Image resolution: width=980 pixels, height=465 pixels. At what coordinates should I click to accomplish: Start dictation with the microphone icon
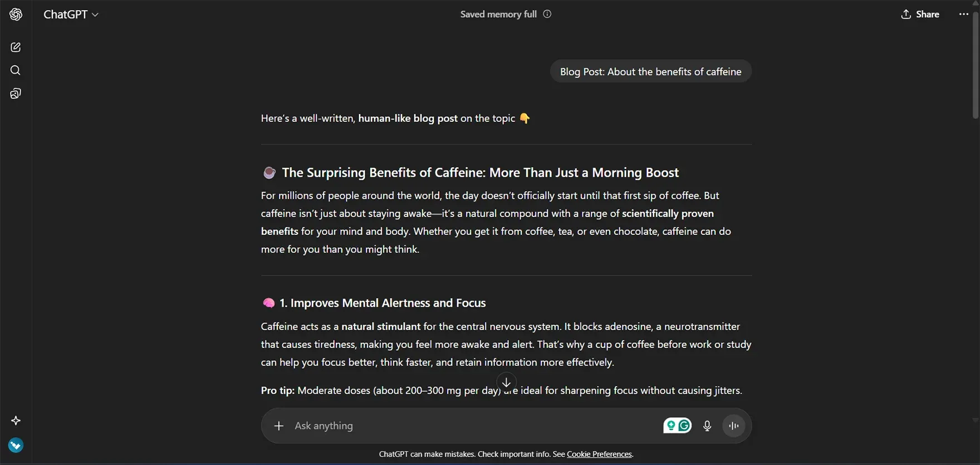[x=707, y=425]
